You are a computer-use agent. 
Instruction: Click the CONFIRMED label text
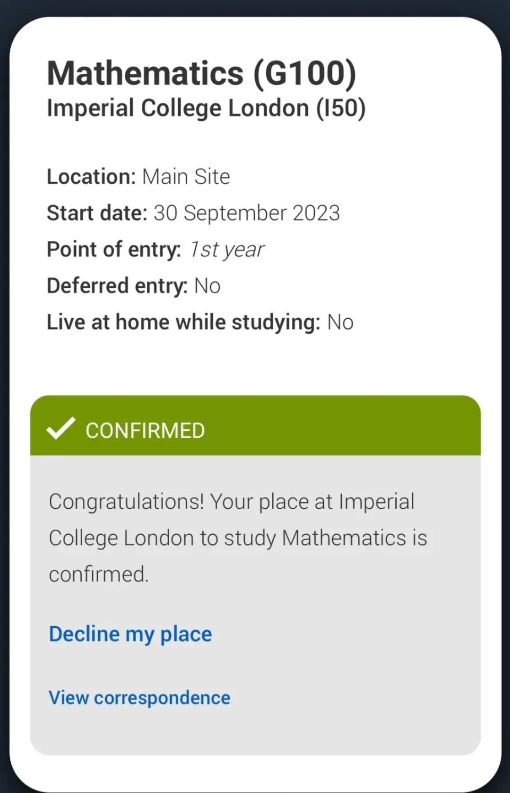click(145, 431)
